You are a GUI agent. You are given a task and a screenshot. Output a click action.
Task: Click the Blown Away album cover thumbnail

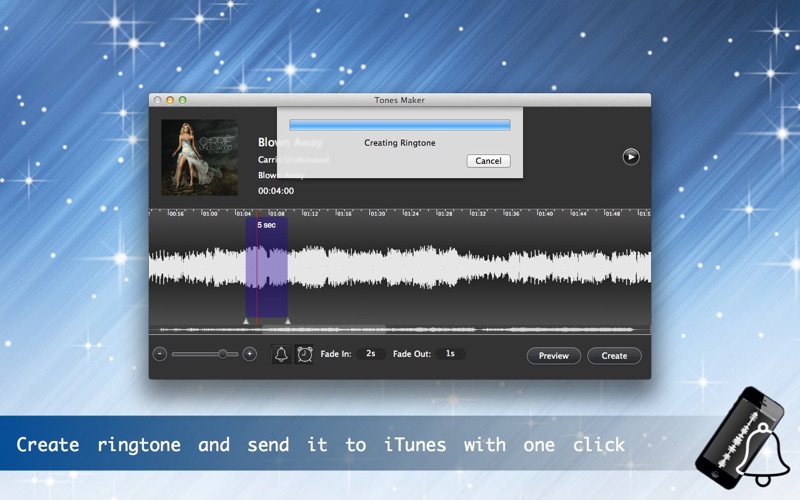tap(199, 157)
